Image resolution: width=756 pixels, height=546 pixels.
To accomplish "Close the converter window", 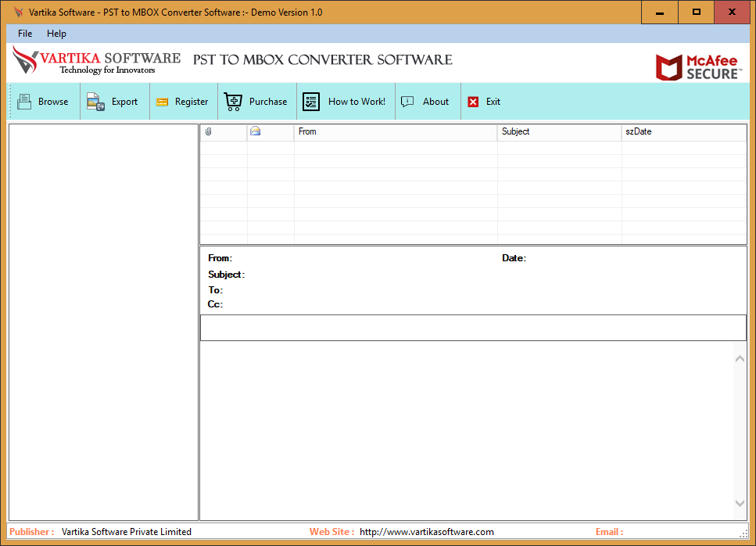I will coord(732,13).
